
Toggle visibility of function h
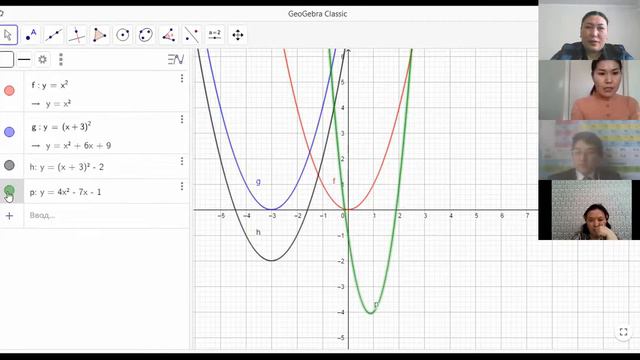click(9, 165)
